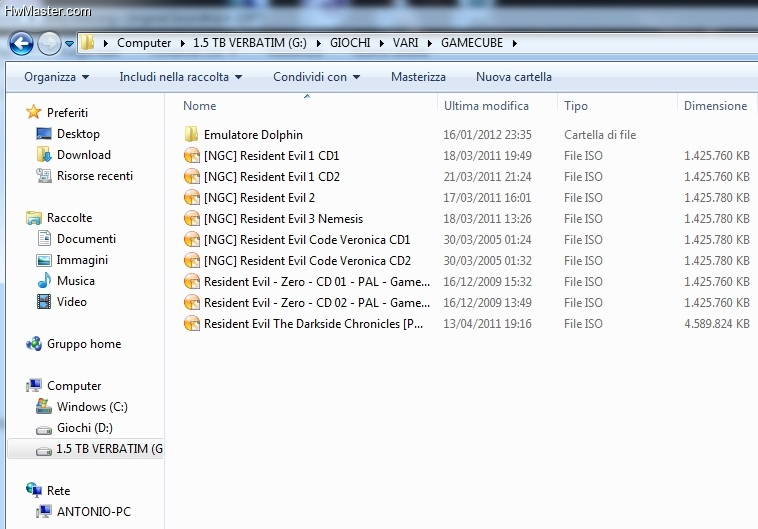Navigate to VARI breadcrumb segment
This screenshot has height=529, width=758.
(x=406, y=43)
